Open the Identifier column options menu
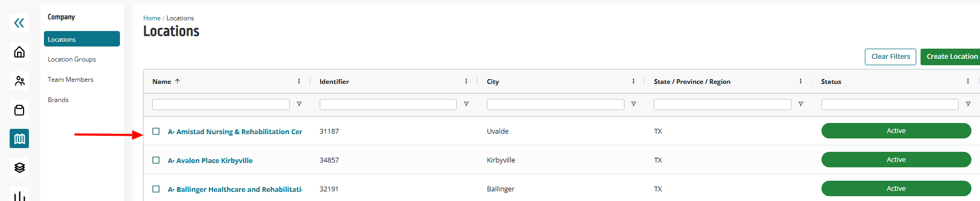 (x=466, y=81)
